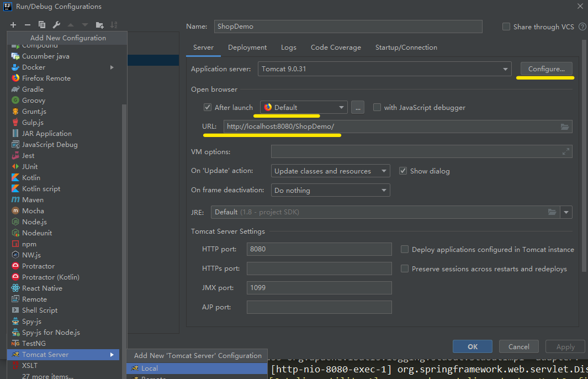Expand the VM options field
The width and height of the screenshot is (588, 379).
click(x=566, y=151)
